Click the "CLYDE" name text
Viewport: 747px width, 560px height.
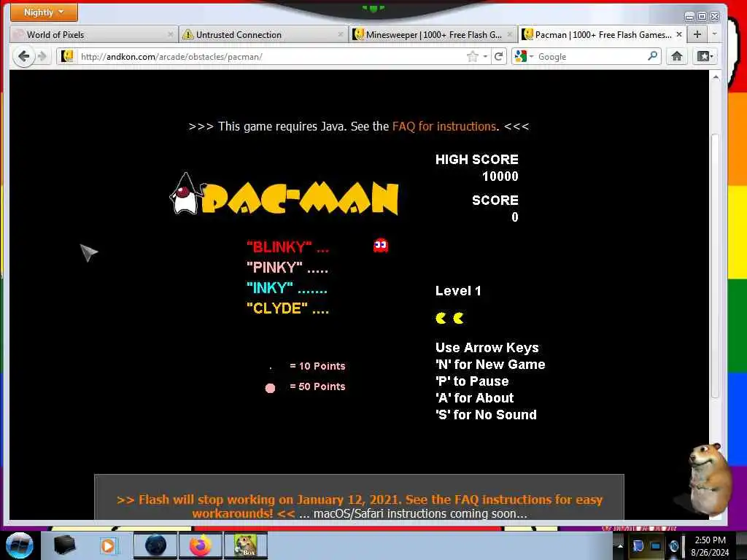pos(276,308)
